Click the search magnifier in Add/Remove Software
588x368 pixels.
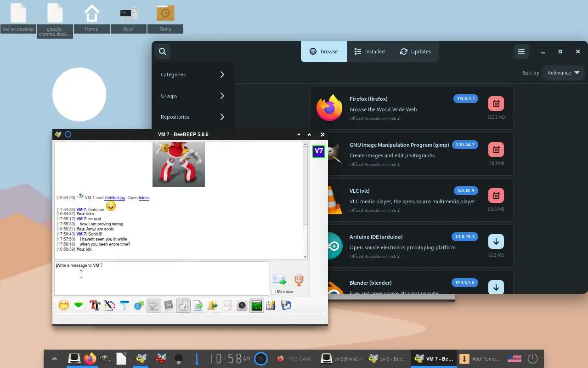[x=163, y=52]
